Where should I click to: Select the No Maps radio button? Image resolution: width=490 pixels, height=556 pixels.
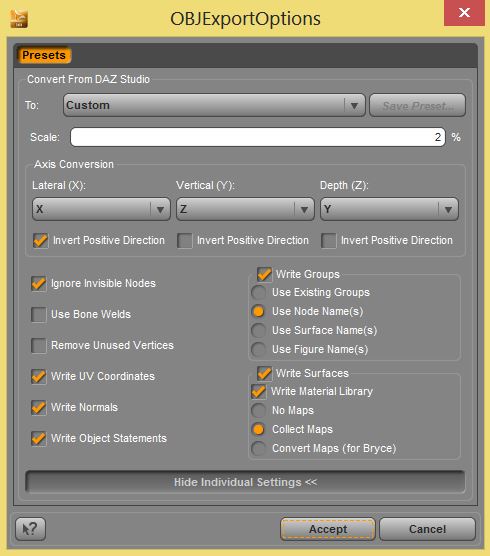tap(258, 411)
